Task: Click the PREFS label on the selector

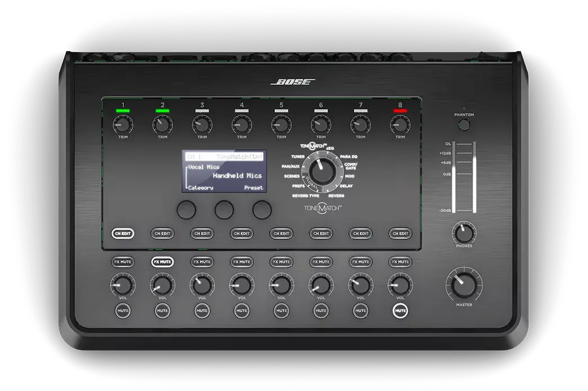Action: pyautogui.click(x=299, y=186)
